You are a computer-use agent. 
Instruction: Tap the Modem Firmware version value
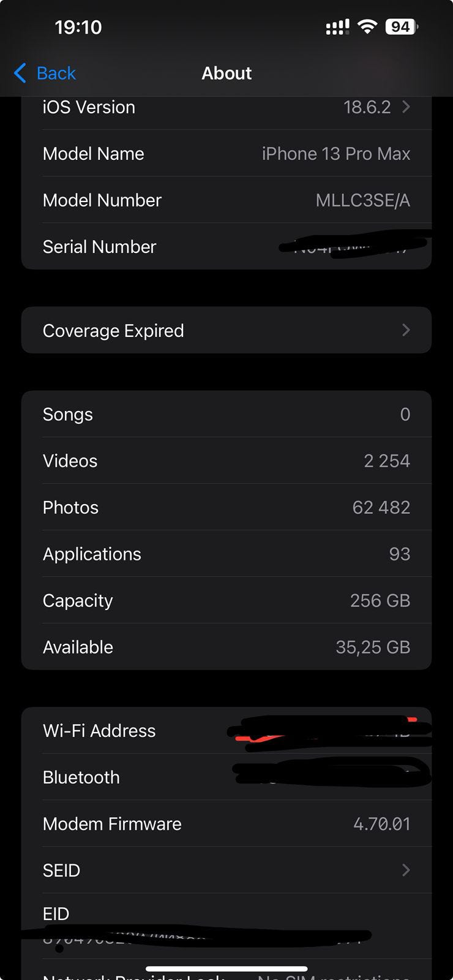pyautogui.click(x=381, y=824)
